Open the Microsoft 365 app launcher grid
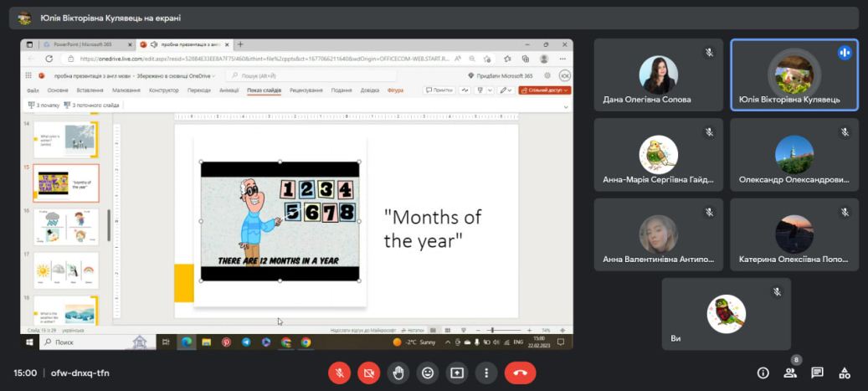This screenshot has width=868, height=391. pyautogui.click(x=29, y=76)
